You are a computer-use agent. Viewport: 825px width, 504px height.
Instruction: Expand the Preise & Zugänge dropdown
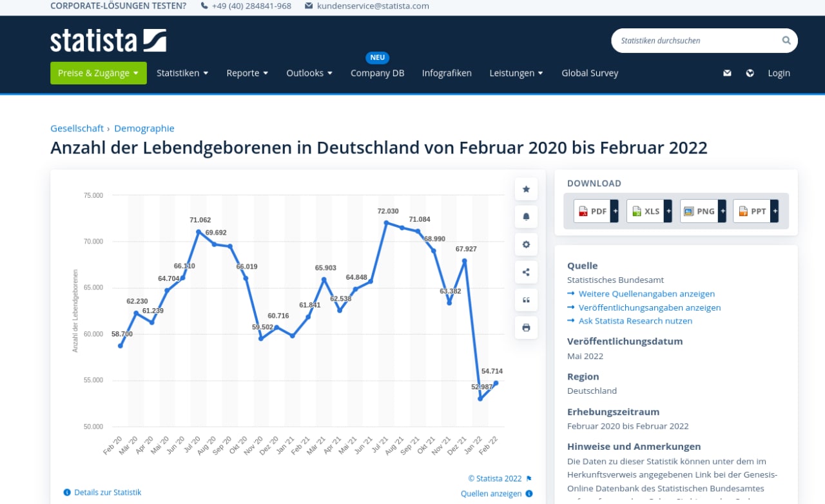click(99, 73)
